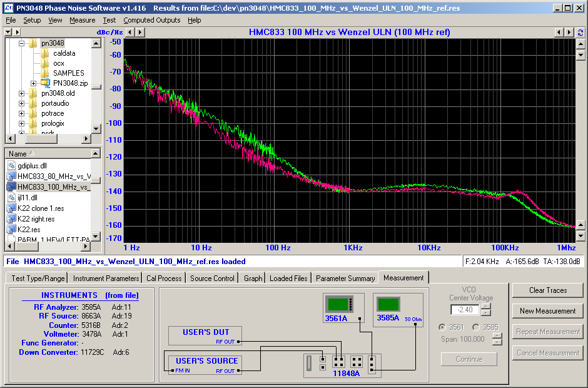Screen dimensions: 588x388
Task: Click the PN3048.zip archive icon
Action: pos(45,83)
